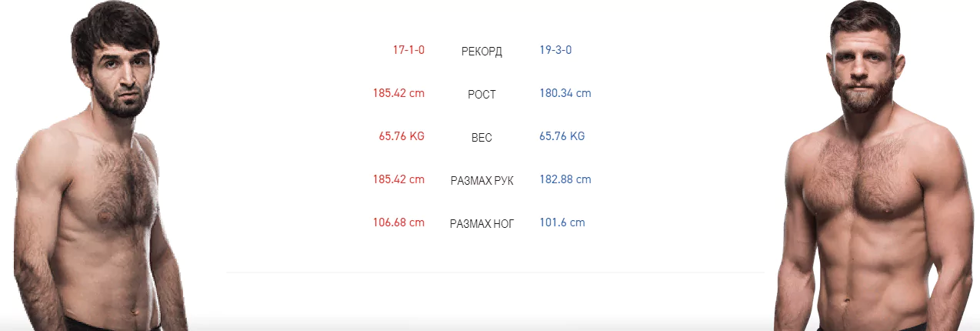Select the red arm reach value in the РАЗМАХ РУК row
Screen dimensions: 980x331
coord(398,179)
